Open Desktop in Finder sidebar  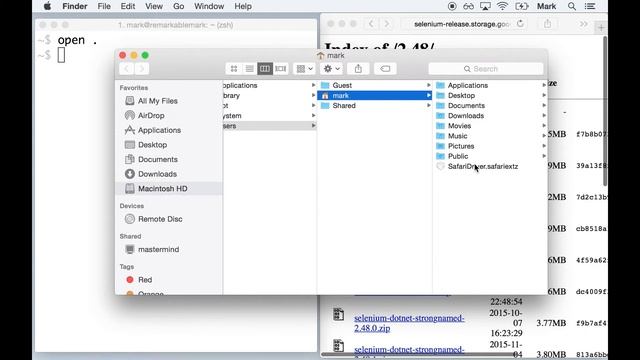(x=152, y=145)
